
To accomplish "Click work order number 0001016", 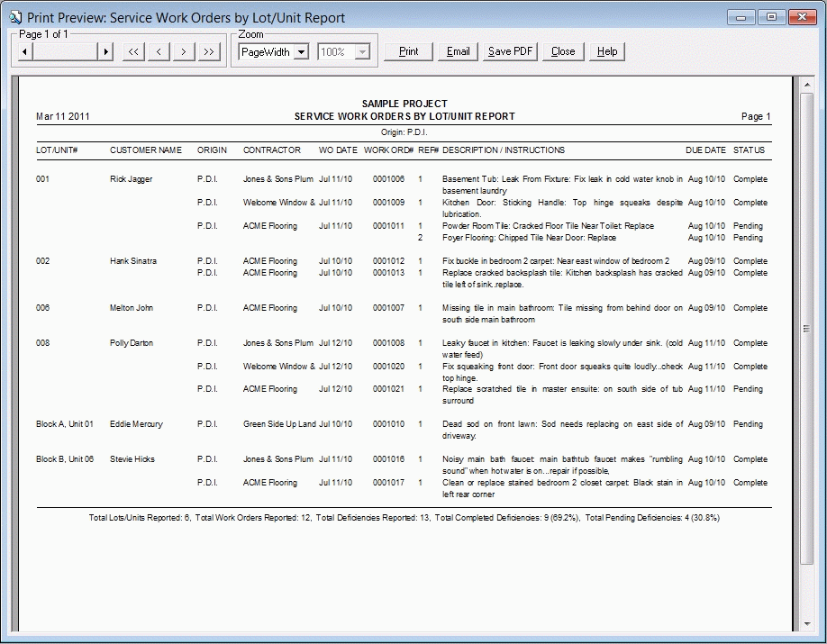I will tap(388, 459).
